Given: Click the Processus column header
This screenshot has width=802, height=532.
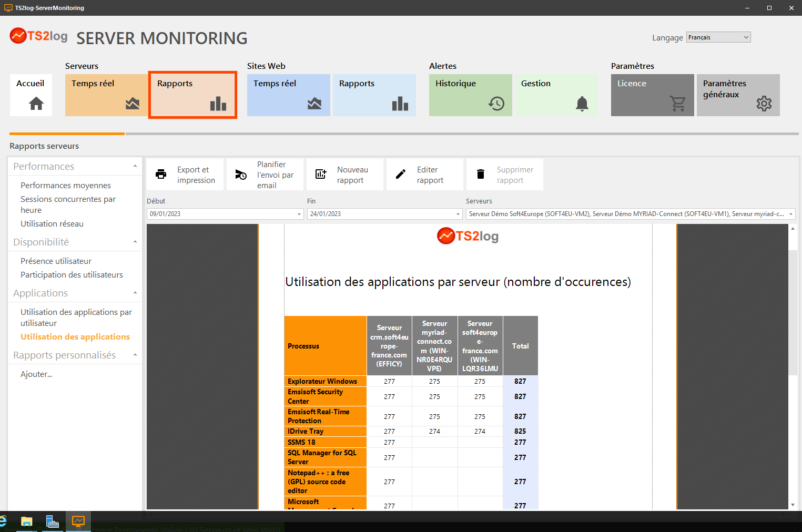Looking at the screenshot, I should pos(326,346).
